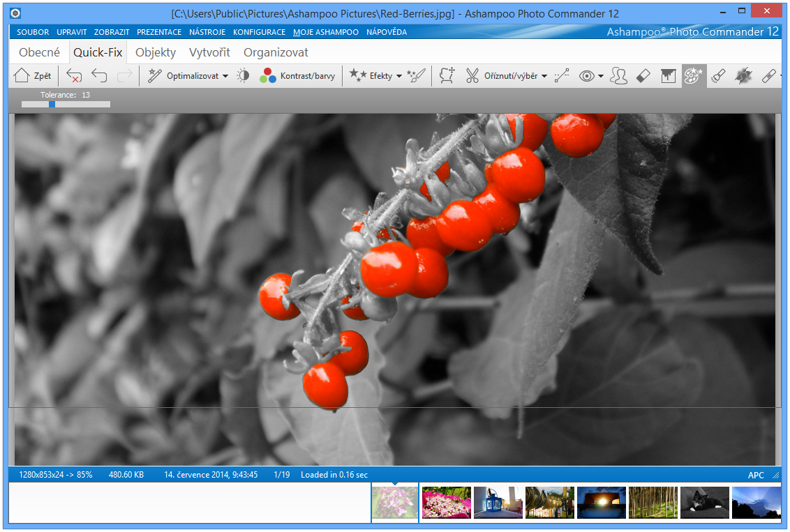Open the ZOBRAZIT menu
790x532 pixels.
pyautogui.click(x=112, y=32)
